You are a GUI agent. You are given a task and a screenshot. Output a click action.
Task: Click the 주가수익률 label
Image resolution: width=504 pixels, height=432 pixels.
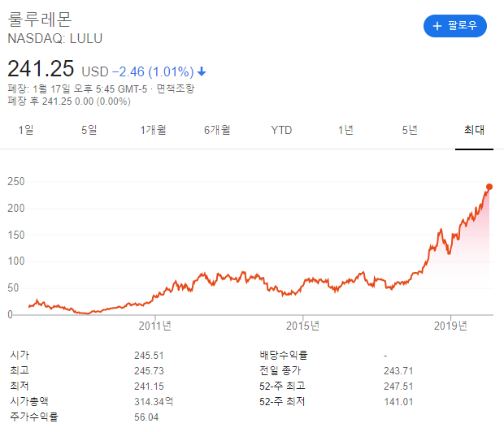pyautogui.click(x=34, y=417)
